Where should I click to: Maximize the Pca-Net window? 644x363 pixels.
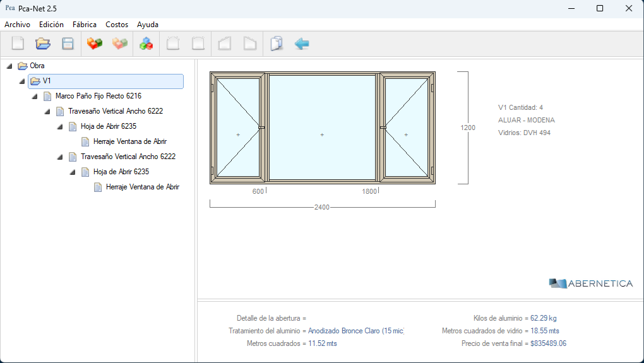[600, 8]
